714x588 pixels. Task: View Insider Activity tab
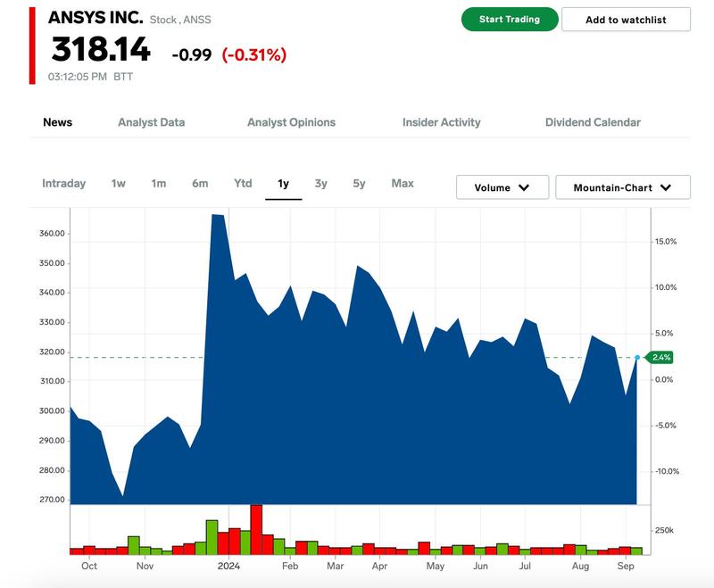pos(441,122)
